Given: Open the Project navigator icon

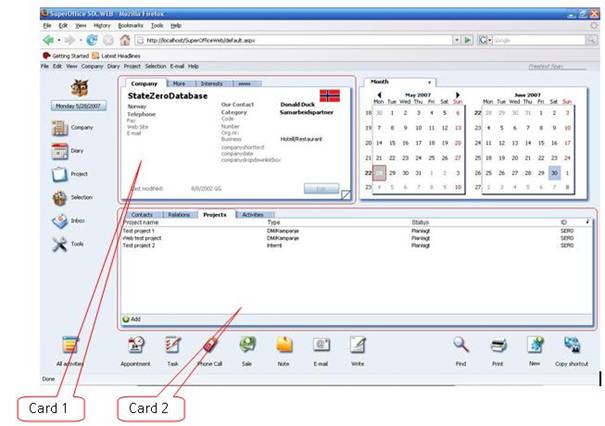Looking at the screenshot, I should point(60,174).
